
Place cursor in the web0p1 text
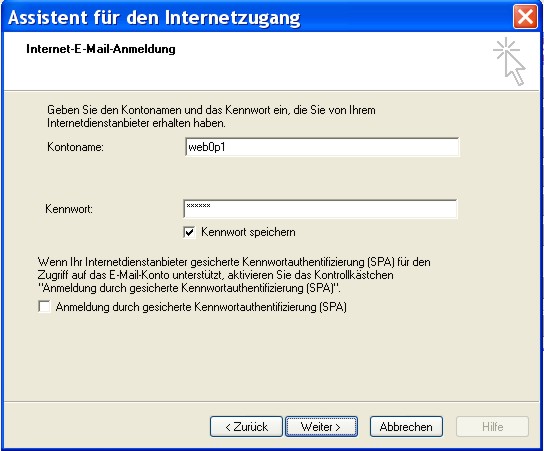pos(207,147)
